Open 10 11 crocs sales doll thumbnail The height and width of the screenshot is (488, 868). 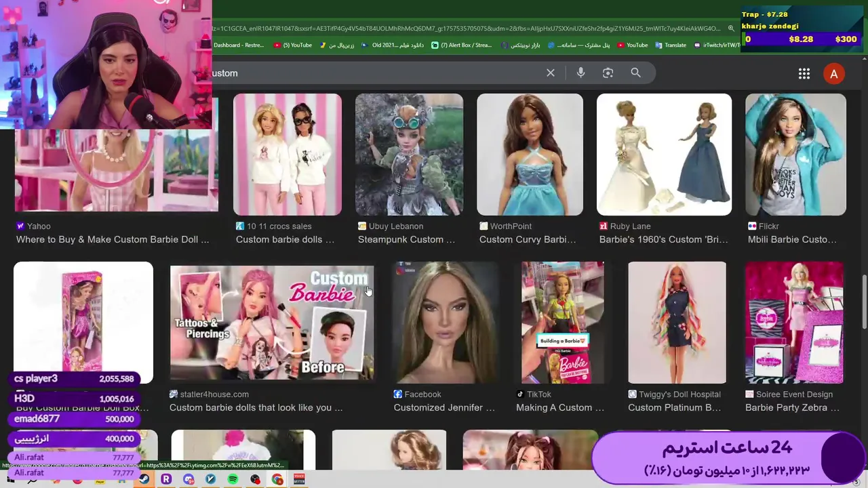coord(288,155)
